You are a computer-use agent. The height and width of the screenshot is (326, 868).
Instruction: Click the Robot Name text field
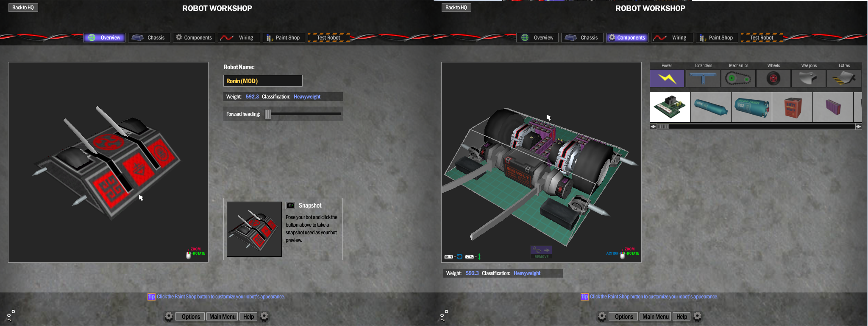[263, 81]
